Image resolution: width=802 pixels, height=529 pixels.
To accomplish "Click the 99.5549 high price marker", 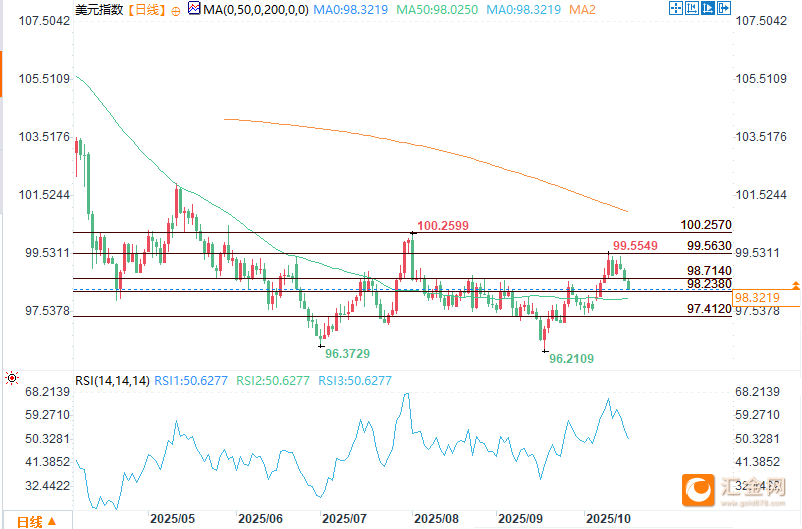I will click(x=635, y=246).
